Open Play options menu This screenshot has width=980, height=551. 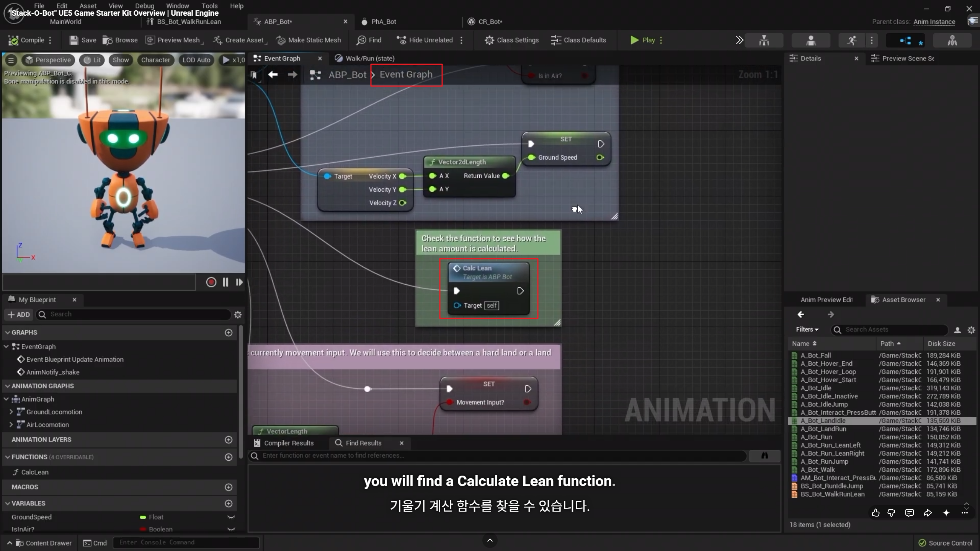[661, 40]
